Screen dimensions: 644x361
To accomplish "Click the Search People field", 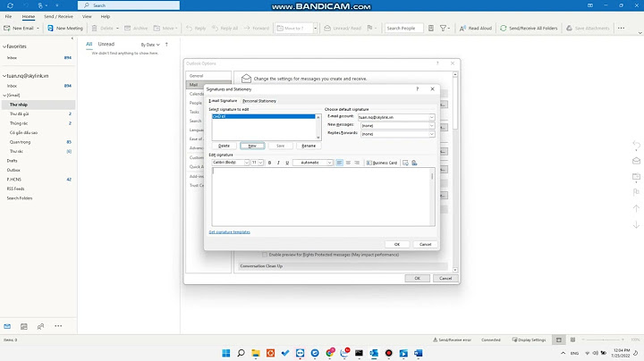I will coord(403,29).
